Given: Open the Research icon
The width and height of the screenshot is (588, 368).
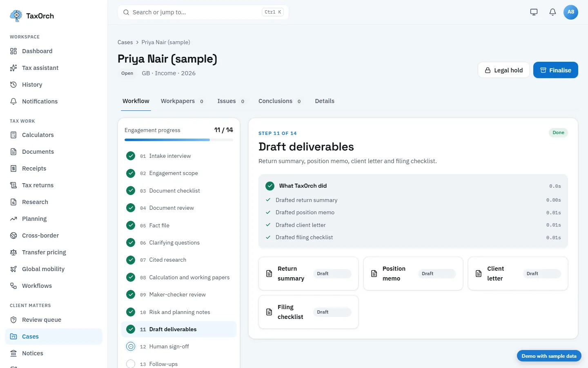Looking at the screenshot, I should point(13,202).
